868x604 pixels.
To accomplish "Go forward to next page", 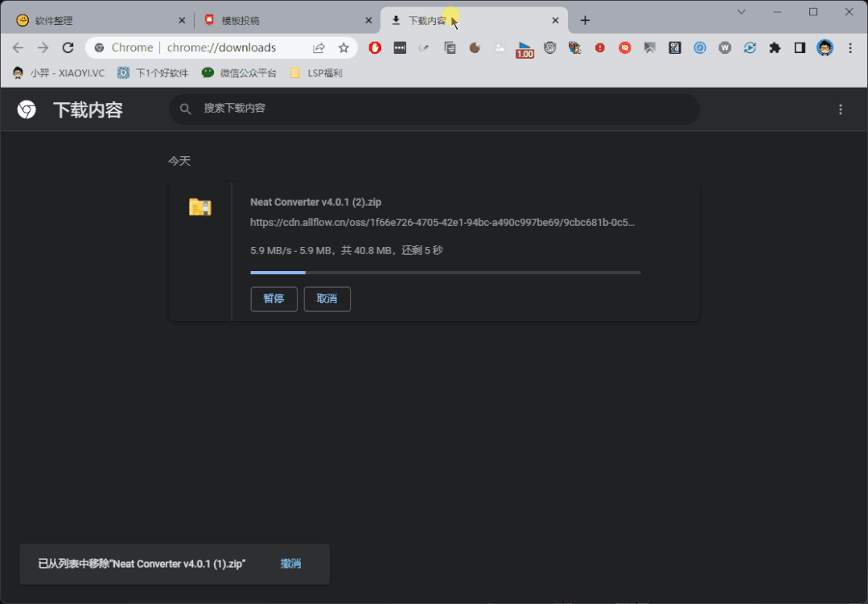I will coord(43,47).
